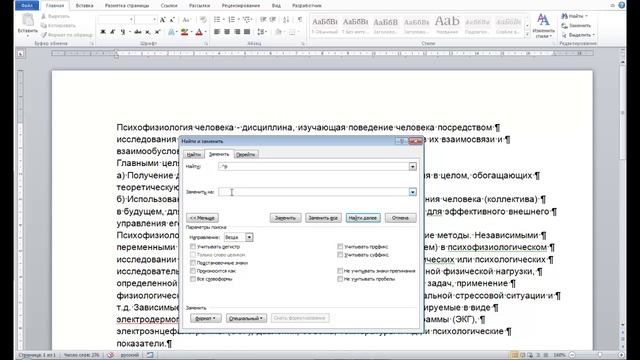Click the Multilevel list icon
Viewport: 640px width, 360px height.
point(247,20)
